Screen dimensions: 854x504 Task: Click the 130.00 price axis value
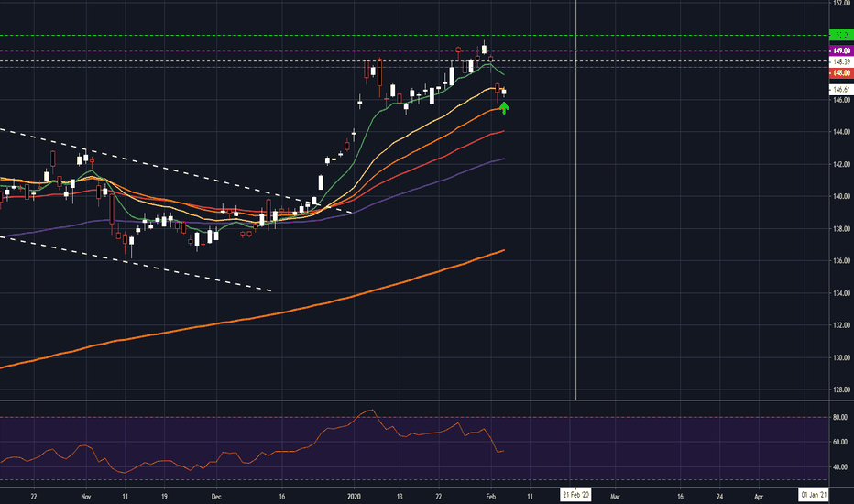click(841, 357)
